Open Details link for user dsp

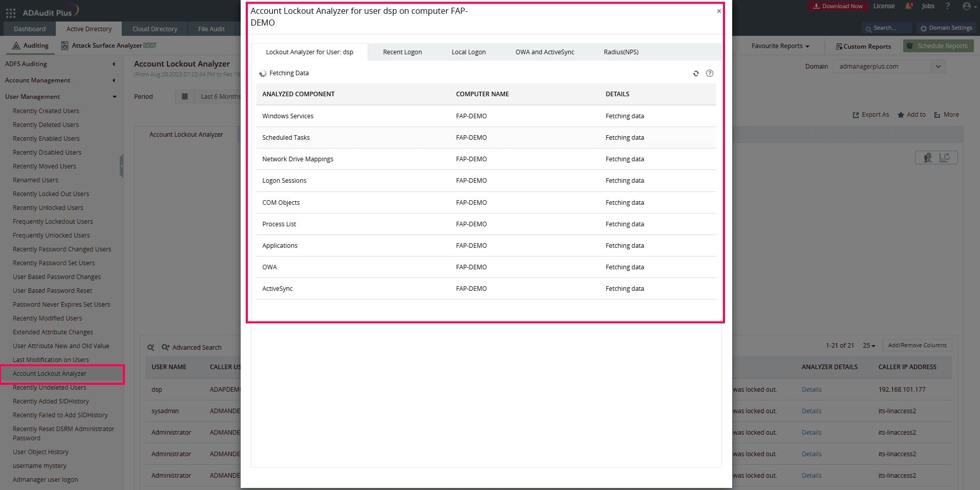[x=811, y=390]
